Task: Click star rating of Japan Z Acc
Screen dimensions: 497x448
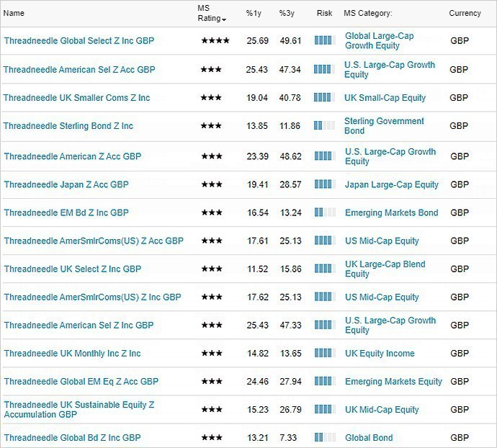Action: coord(212,184)
